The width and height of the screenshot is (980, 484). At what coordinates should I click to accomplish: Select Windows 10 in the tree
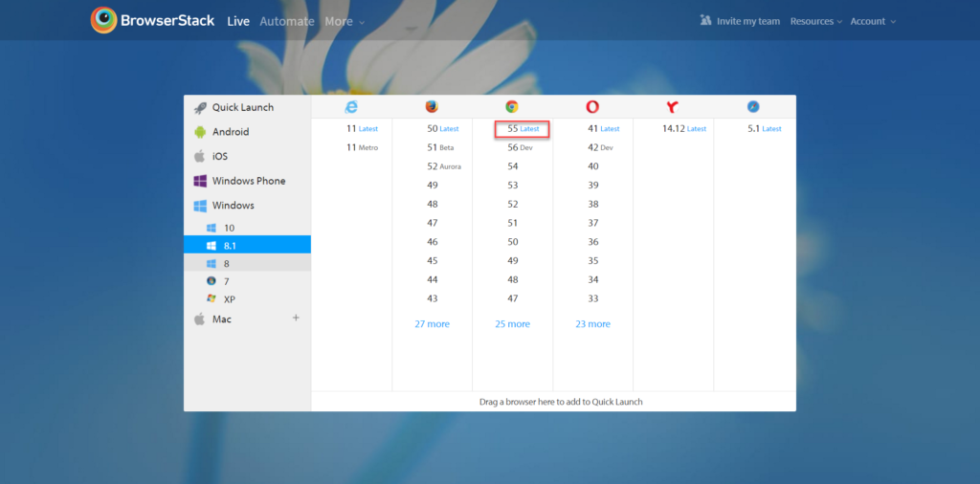pos(247,228)
